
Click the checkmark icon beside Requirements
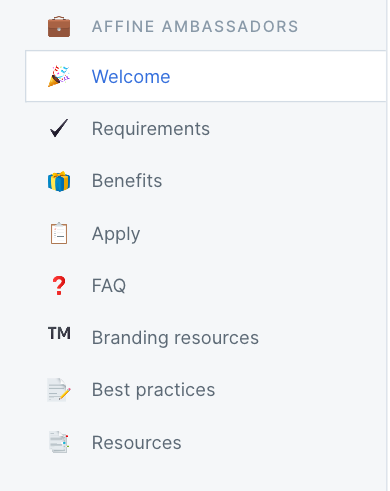[x=59, y=128]
